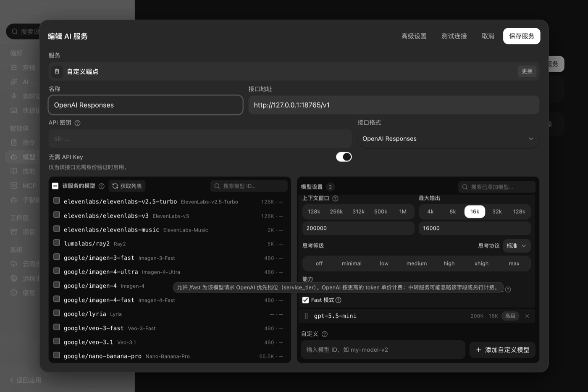Screen dimensions: 588x392
Task: Check the lumalabs/ray2 model checkbox
Action: (57, 242)
